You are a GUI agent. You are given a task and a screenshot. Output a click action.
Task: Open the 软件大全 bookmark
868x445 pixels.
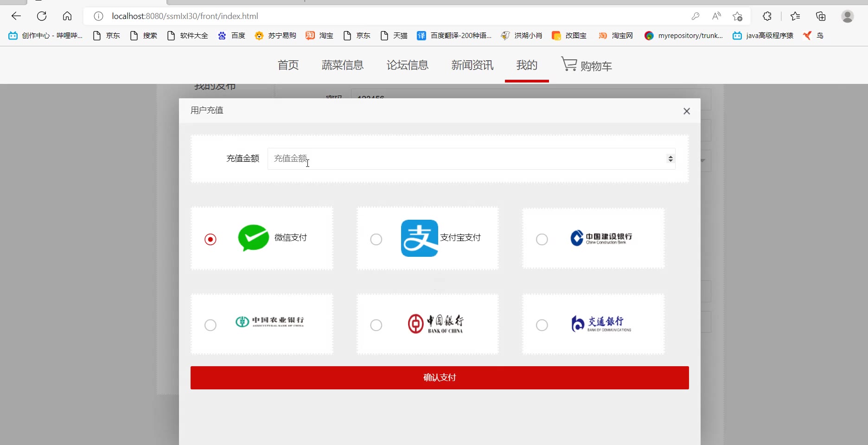click(187, 36)
